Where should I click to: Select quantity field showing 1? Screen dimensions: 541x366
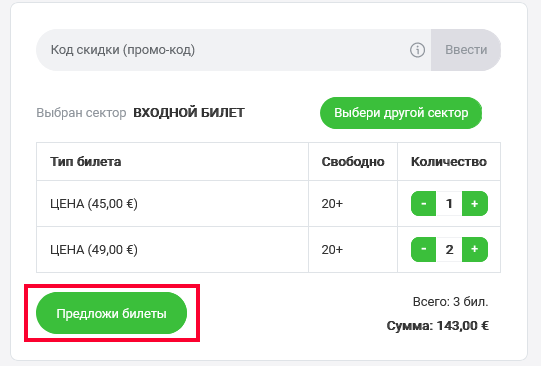point(449,204)
